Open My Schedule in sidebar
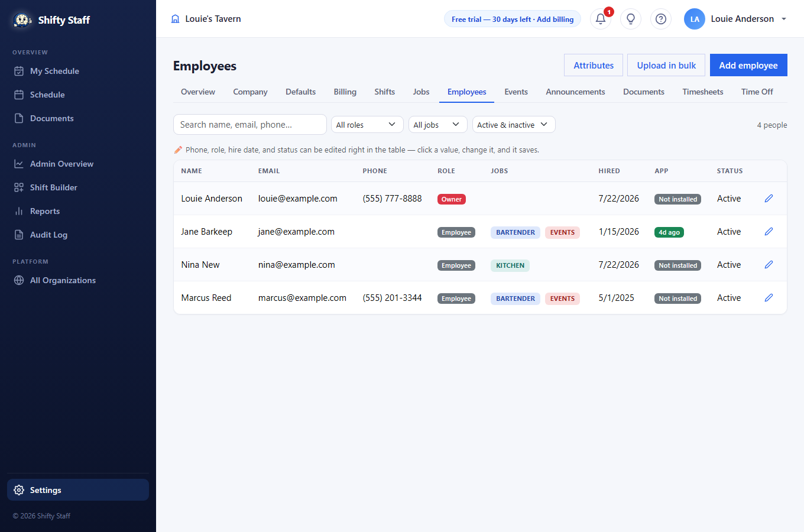Viewport: 804px width, 532px height. tap(78, 71)
